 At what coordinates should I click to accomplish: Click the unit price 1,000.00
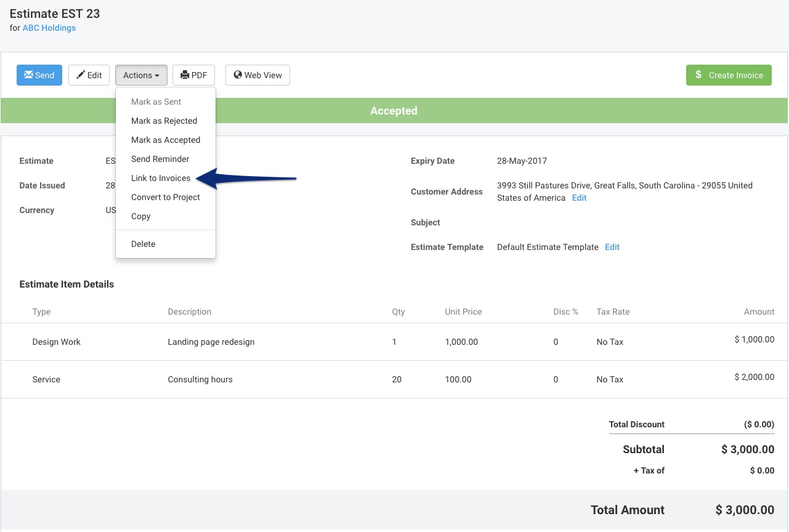461,342
